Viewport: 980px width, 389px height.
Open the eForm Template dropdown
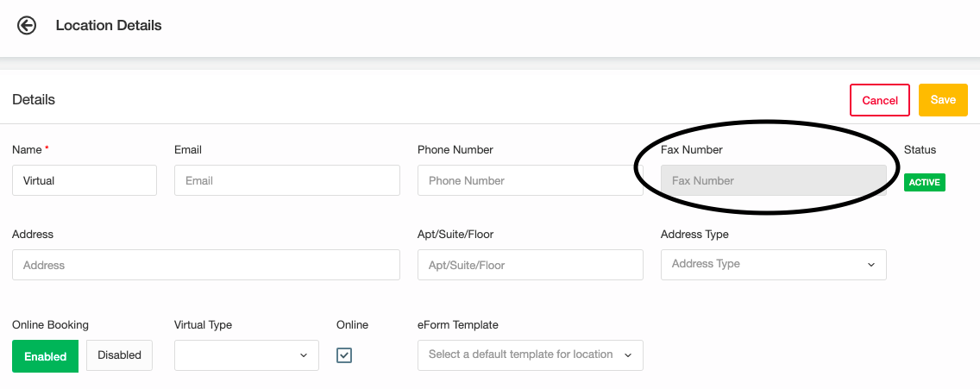[x=530, y=355]
